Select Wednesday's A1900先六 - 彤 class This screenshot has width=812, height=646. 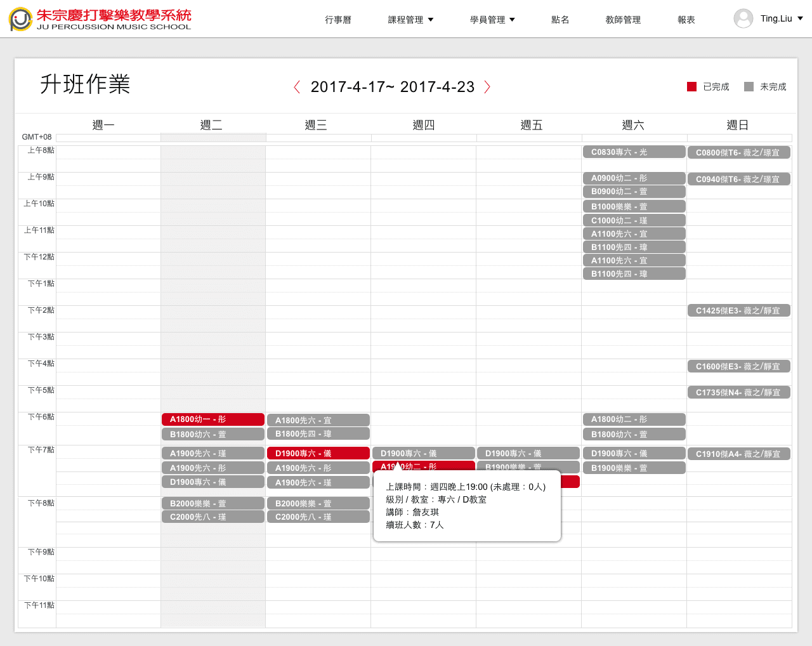(x=318, y=468)
